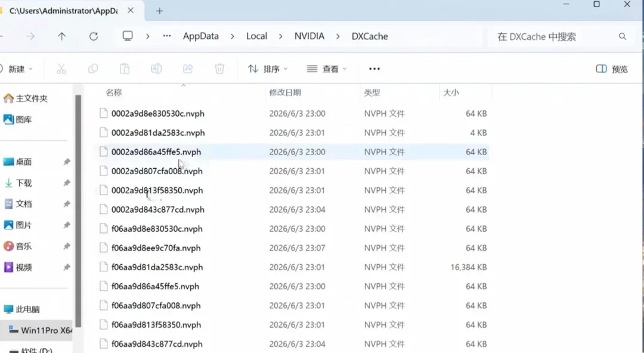Refresh the DXCache folder view
Viewport: 644px width, 353px height.
coord(94,36)
